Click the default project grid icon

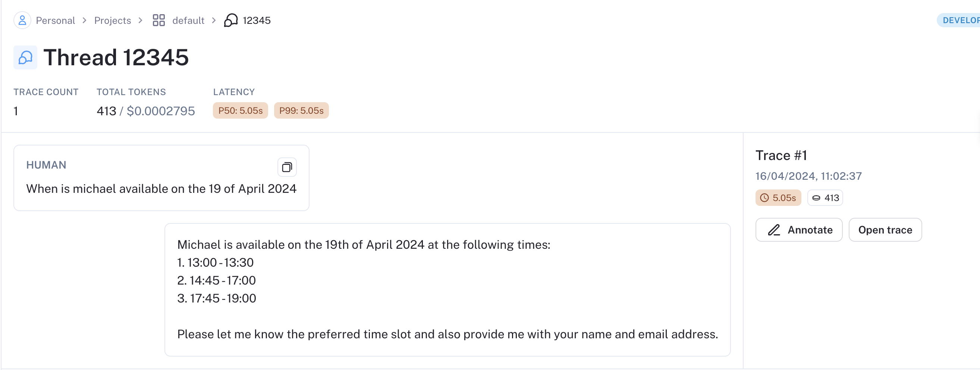pos(158,20)
